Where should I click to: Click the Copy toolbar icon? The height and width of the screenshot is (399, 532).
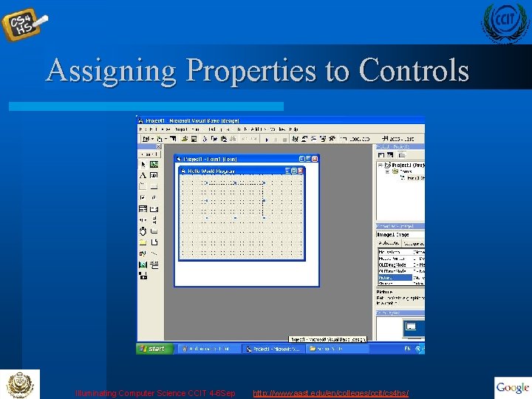214,139
